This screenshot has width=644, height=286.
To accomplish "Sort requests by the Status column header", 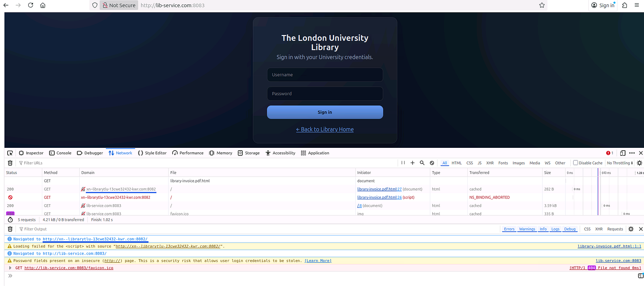I will click(23, 172).
